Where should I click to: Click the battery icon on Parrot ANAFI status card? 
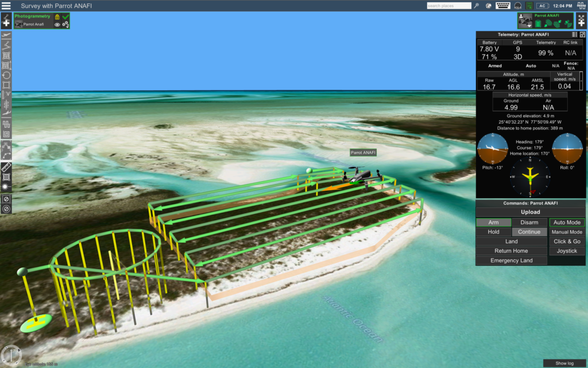coord(538,22)
